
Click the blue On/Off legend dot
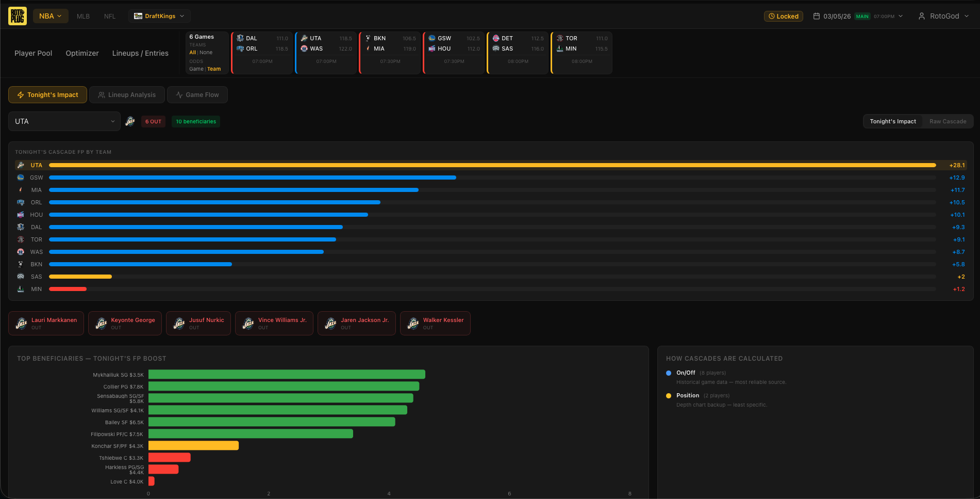(669, 373)
